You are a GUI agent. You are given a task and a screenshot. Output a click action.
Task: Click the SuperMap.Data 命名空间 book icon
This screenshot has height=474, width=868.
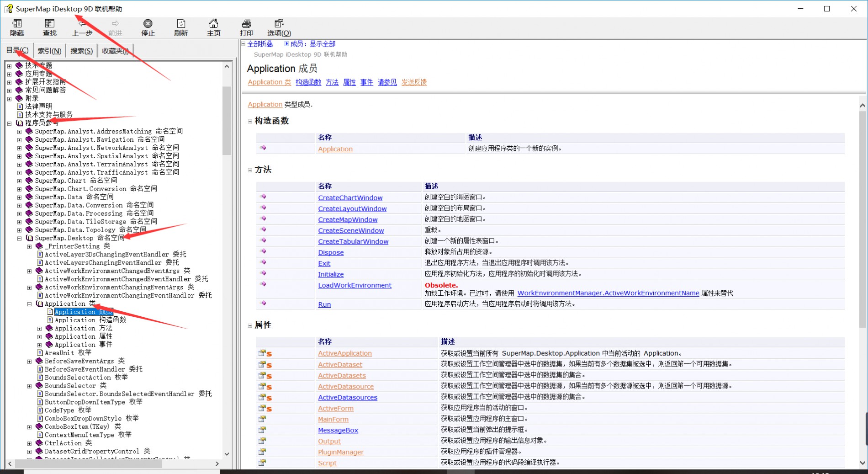point(29,197)
